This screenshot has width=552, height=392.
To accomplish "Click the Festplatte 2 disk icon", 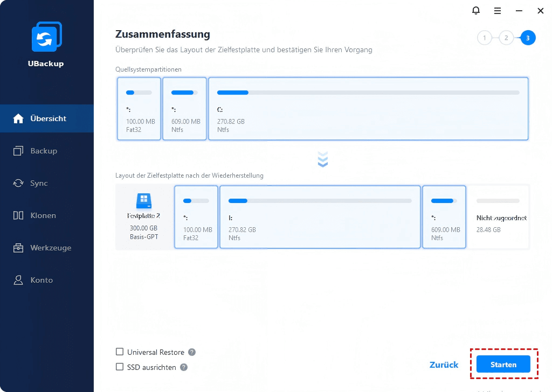I will (x=144, y=201).
